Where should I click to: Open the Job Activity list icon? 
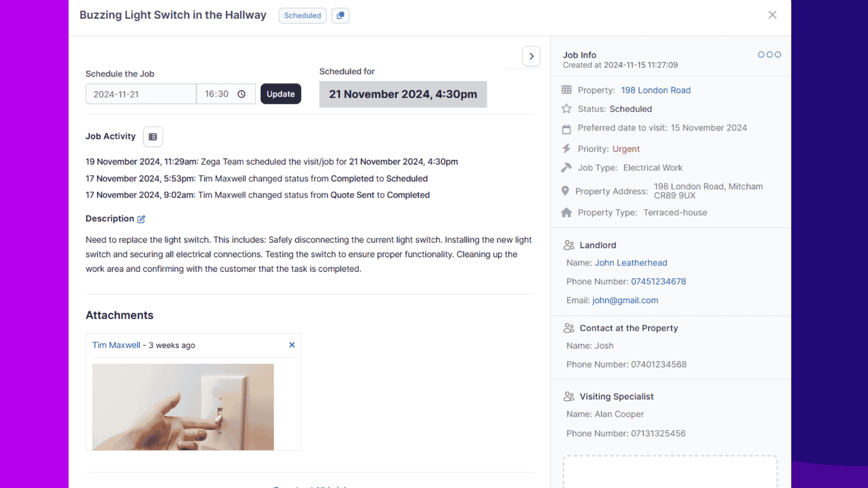click(153, 136)
